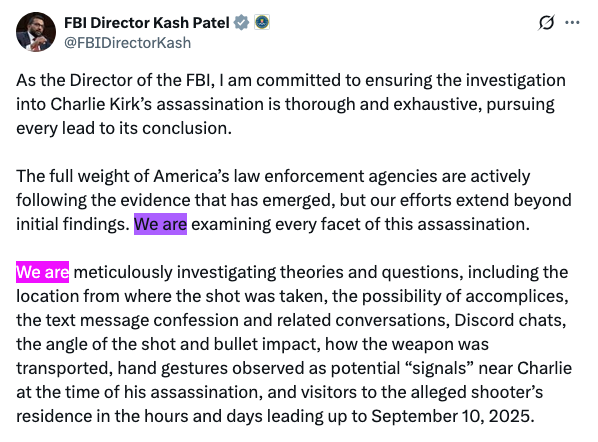Click the phrase "possibility of accomplices"

462,296
